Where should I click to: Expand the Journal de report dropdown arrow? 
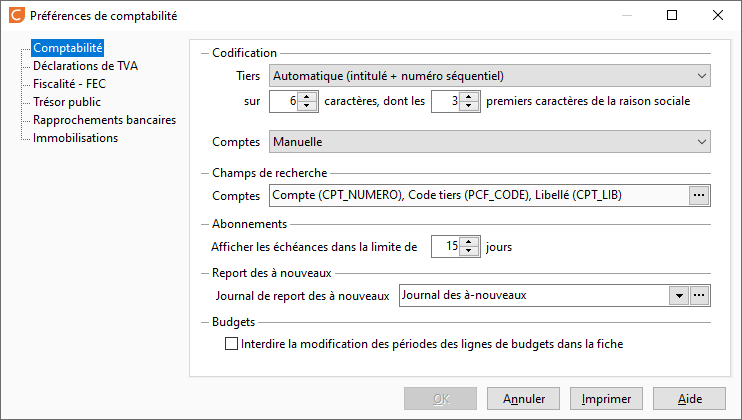679,296
